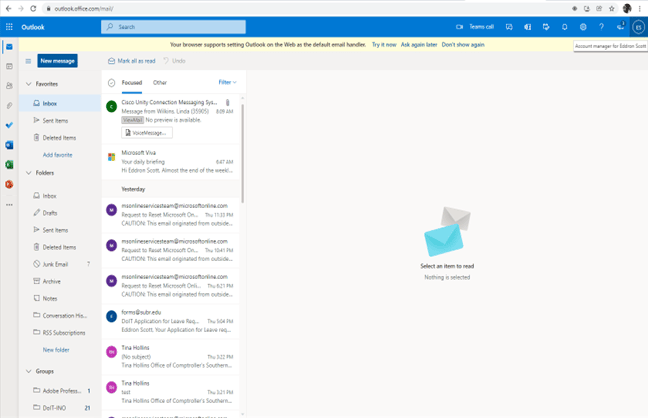Open the Archive folder
648x418 pixels.
60,281
